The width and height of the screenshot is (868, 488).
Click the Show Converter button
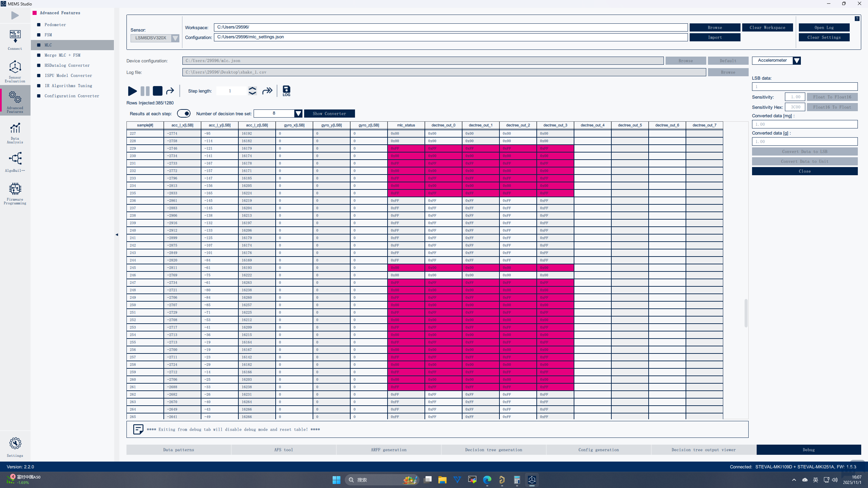coord(329,114)
